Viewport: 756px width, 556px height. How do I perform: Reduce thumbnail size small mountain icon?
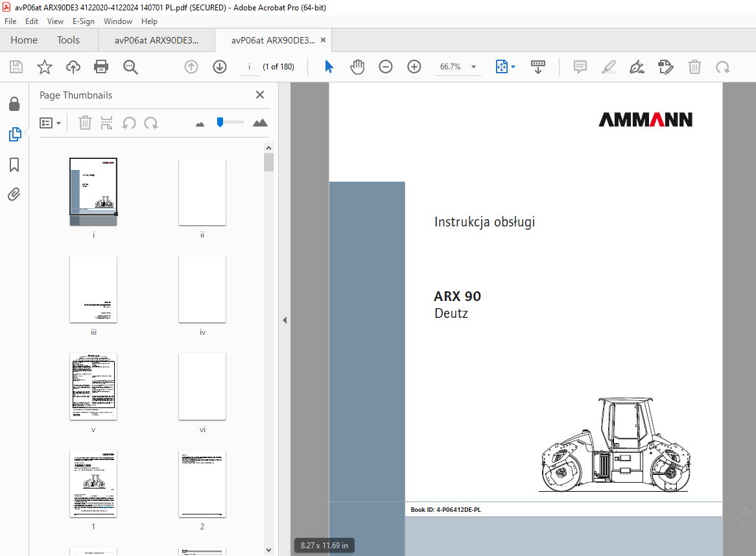[x=200, y=124]
